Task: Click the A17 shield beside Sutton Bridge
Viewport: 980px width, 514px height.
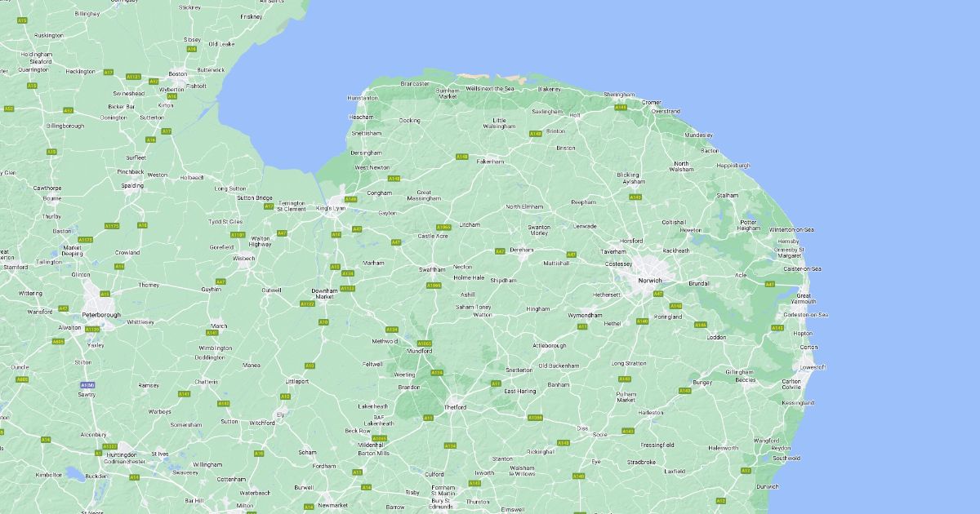Action: click(269, 206)
